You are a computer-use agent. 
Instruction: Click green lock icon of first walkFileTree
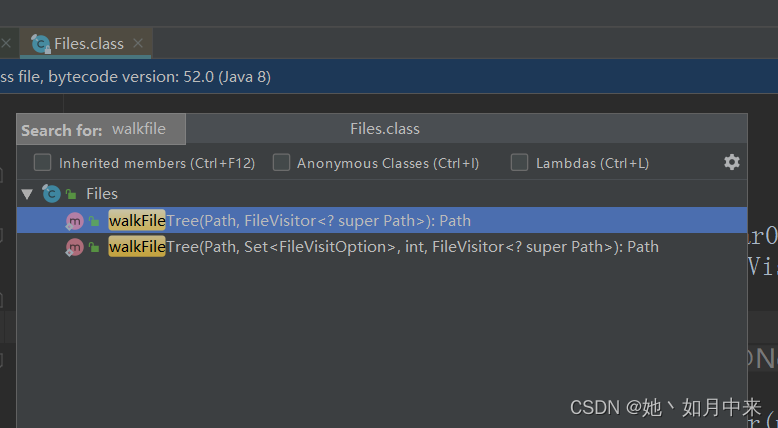pyautogui.click(x=94, y=221)
